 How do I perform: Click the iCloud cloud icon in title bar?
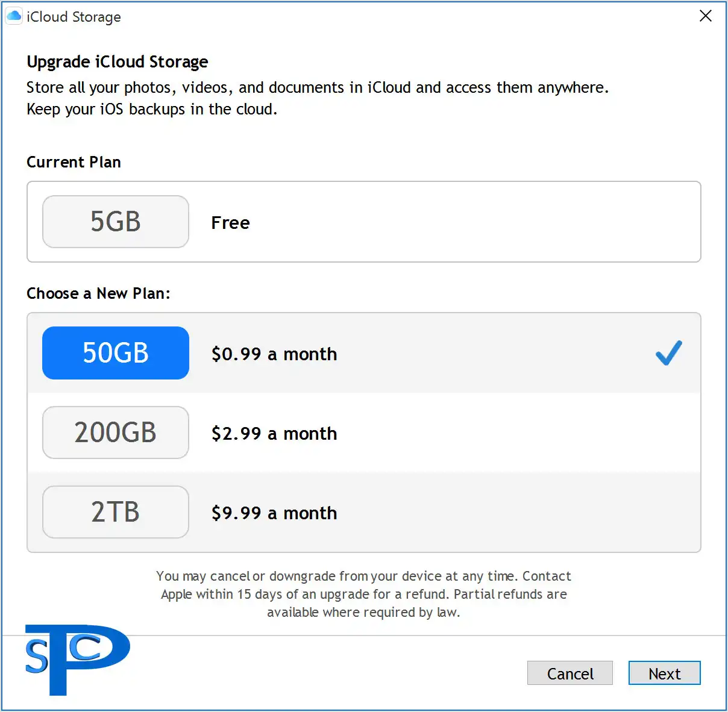tap(14, 16)
